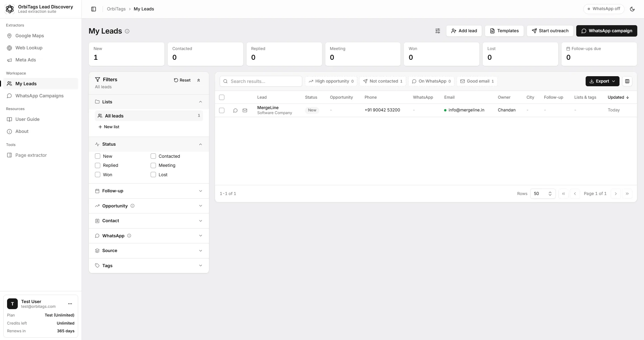Toggle column visibility icon beside Export
The height and width of the screenshot is (340, 644).
627,81
